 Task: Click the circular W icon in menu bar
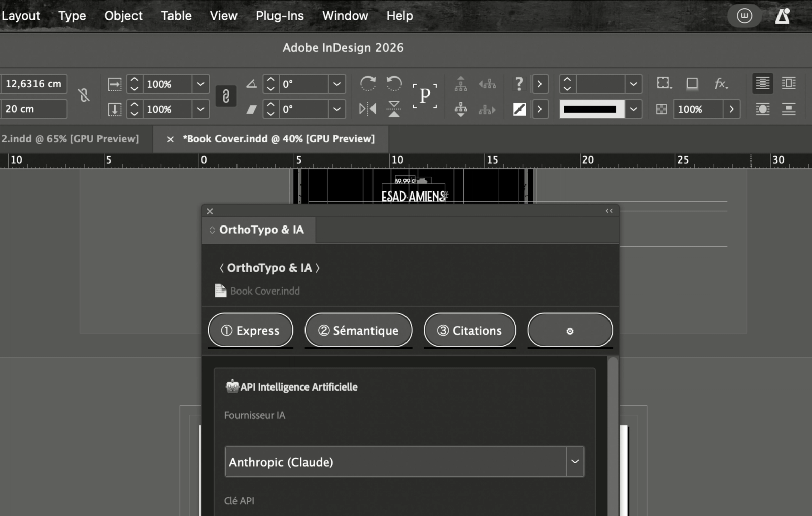click(x=745, y=16)
